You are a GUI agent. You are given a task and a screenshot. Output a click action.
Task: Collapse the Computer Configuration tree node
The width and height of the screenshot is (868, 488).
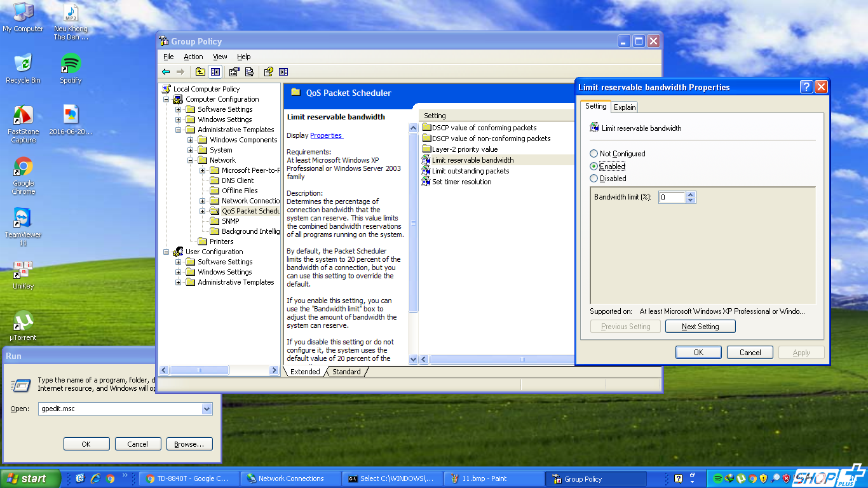click(x=166, y=99)
